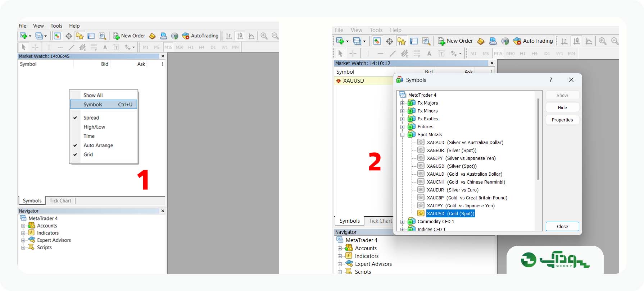
Task: Select XAUUSD row in right Market Watch
Action: pyautogui.click(x=363, y=81)
